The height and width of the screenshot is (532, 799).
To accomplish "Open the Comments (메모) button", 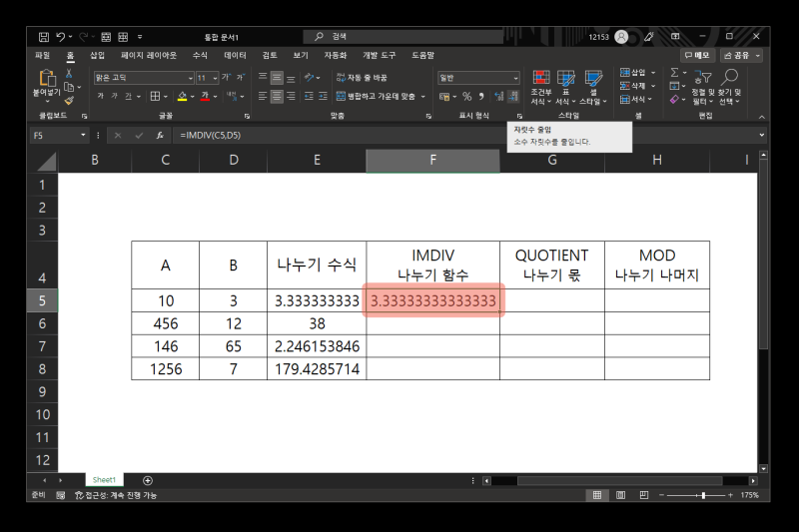I will click(696, 55).
